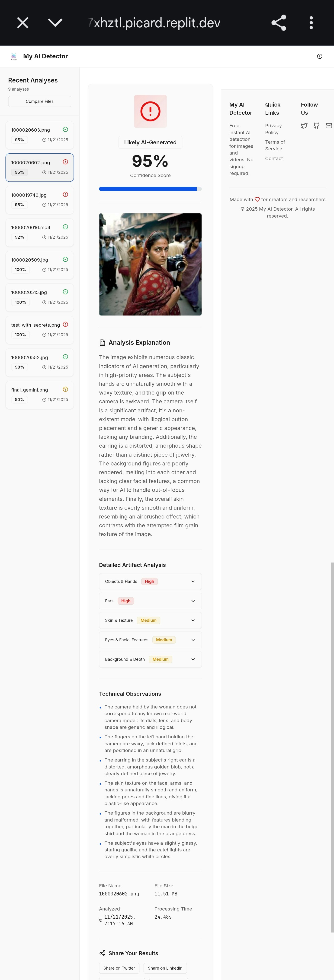Click the info icon in the header

pyautogui.click(x=320, y=56)
